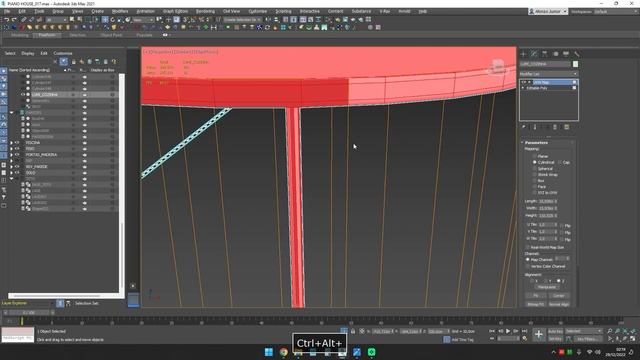This screenshot has width=640, height=360.
Task: Select Vertex Color Channel radio button
Action: click(528, 266)
